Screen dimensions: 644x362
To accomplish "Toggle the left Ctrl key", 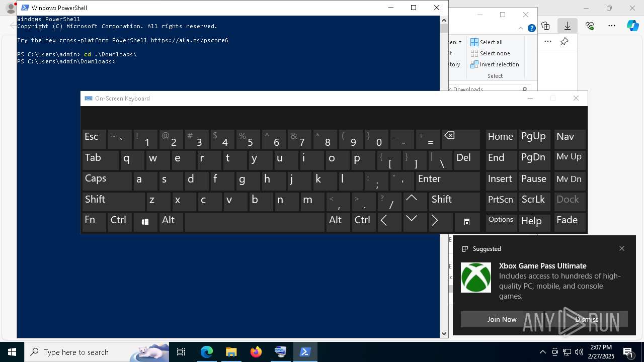I will tap(120, 222).
